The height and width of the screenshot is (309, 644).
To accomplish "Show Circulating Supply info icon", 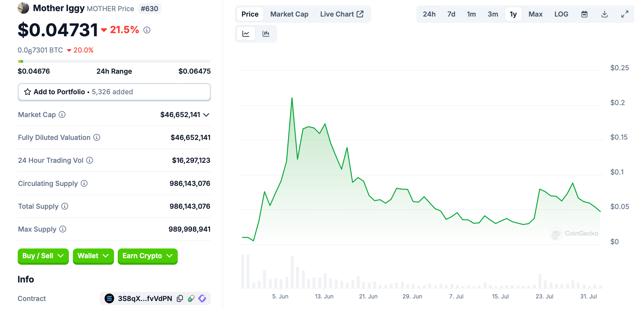I will [x=84, y=183].
